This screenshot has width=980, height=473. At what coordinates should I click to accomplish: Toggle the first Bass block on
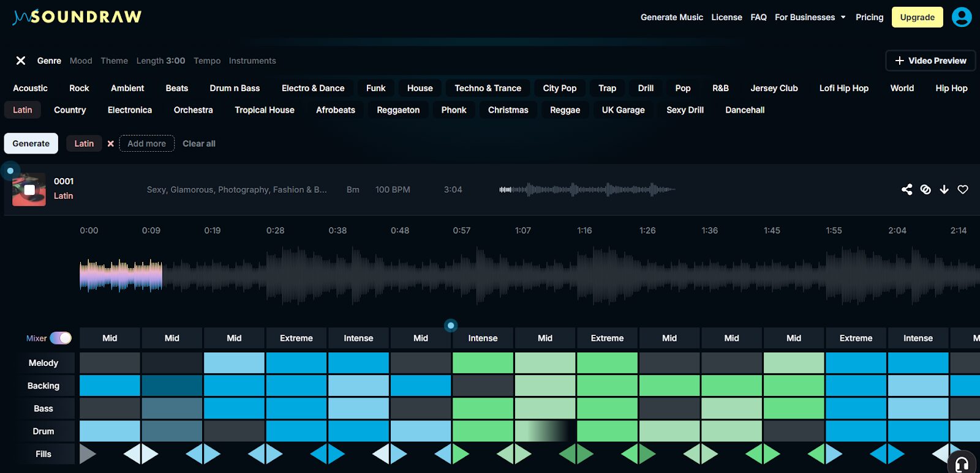point(110,409)
